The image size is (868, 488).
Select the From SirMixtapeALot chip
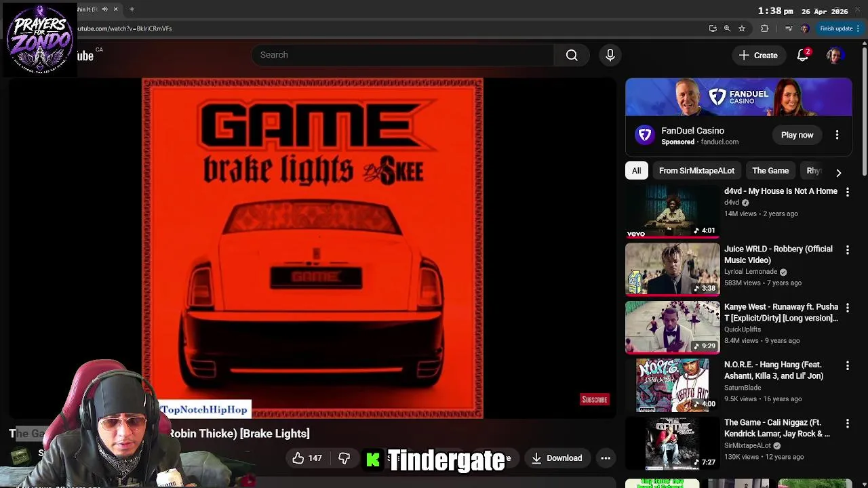(x=696, y=171)
